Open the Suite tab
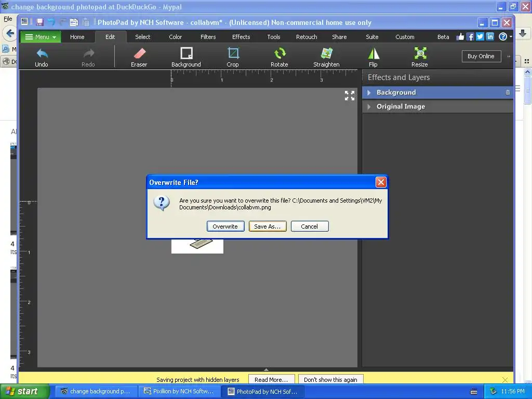 click(x=372, y=37)
